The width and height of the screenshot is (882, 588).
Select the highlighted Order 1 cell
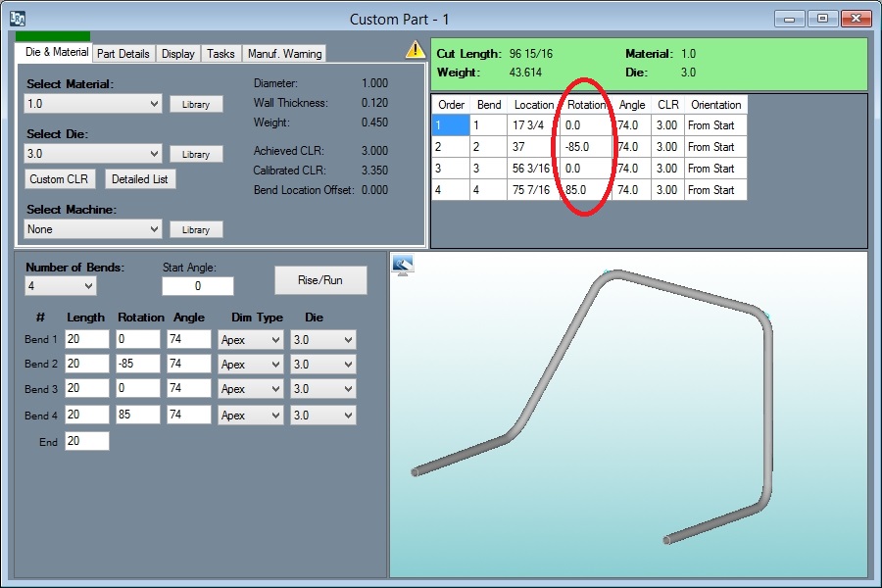coord(451,125)
